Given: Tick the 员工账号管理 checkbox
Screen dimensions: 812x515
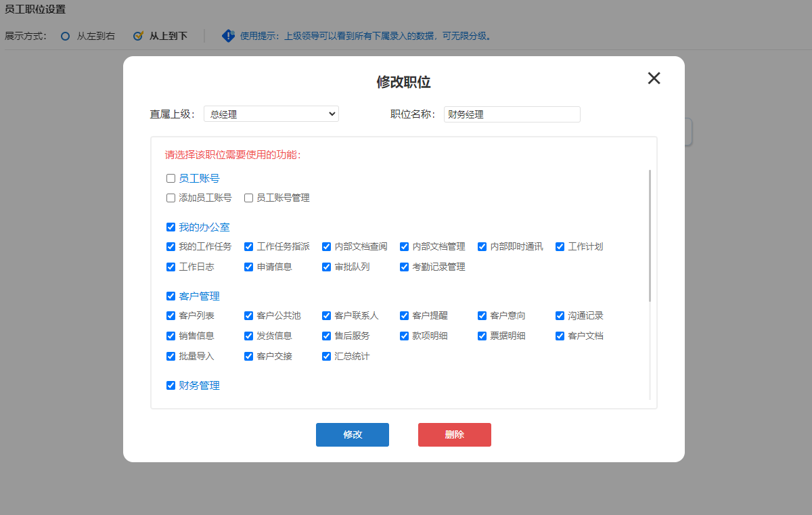Looking at the screenshot, I should coord(249,198).
